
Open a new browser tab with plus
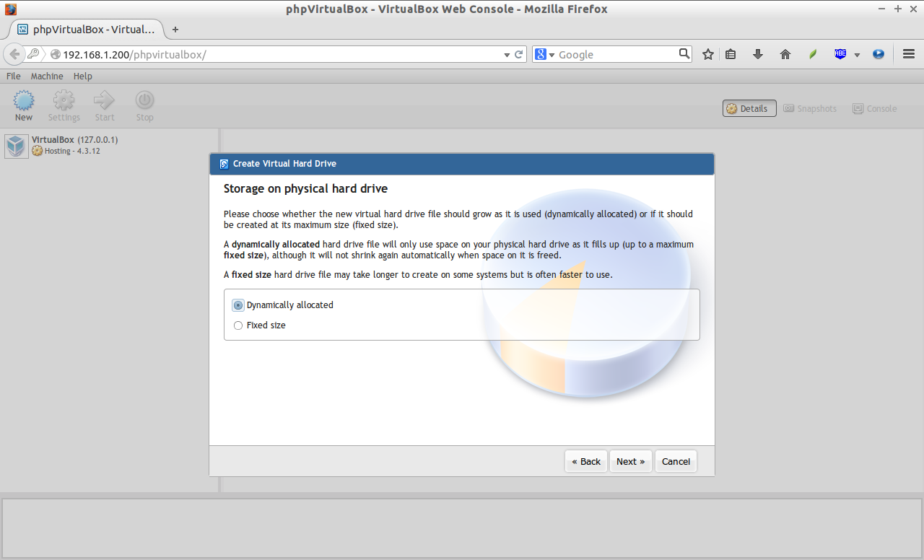tap(175, 30)
